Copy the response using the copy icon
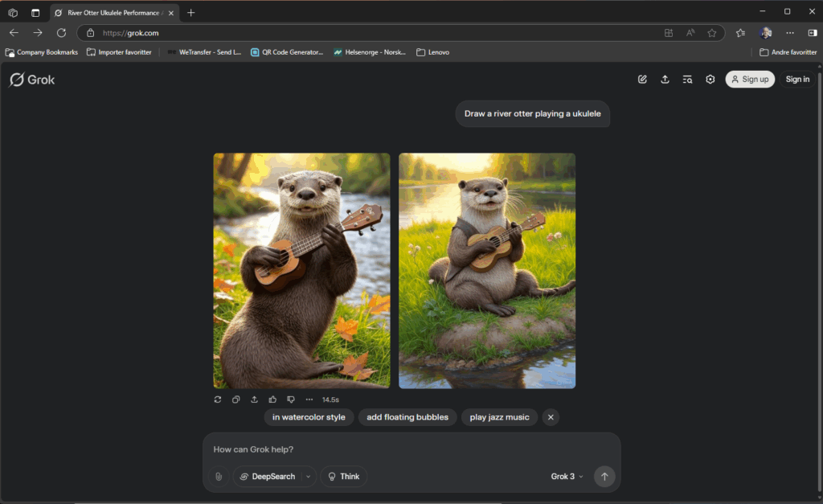The width and height of the screenshot is (823, 504). click(236, 400)
